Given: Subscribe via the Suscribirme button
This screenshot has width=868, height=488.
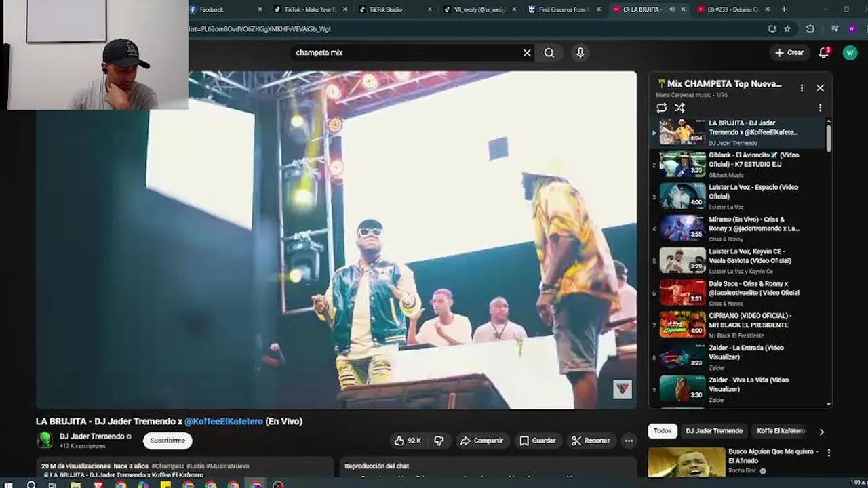Looking at the screenshot, I should (x=167, y=441).
